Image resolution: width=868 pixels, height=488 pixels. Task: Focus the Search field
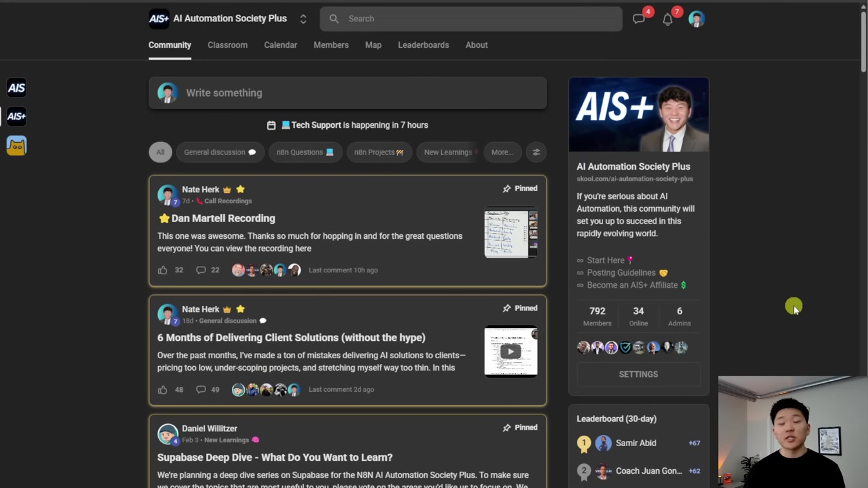(x=471, y=19)
